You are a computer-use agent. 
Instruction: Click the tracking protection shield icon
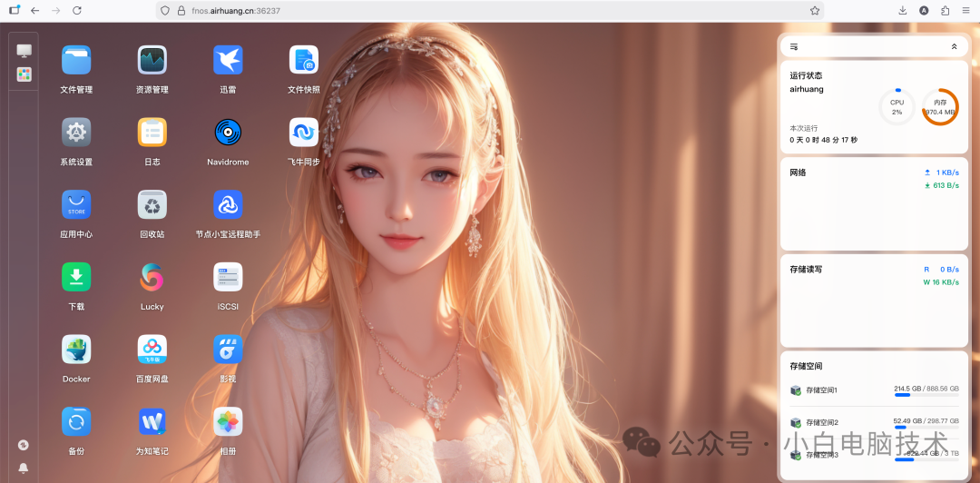click(x=165, y=11)
